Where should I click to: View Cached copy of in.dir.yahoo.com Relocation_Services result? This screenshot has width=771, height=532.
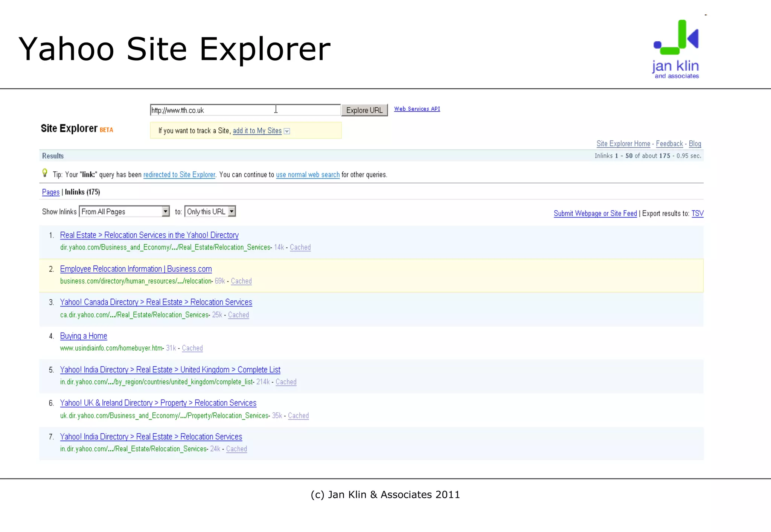click(236, 449)
